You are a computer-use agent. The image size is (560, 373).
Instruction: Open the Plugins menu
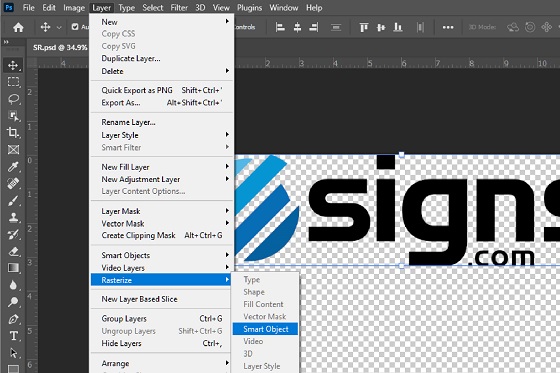[x=249, y=8]
